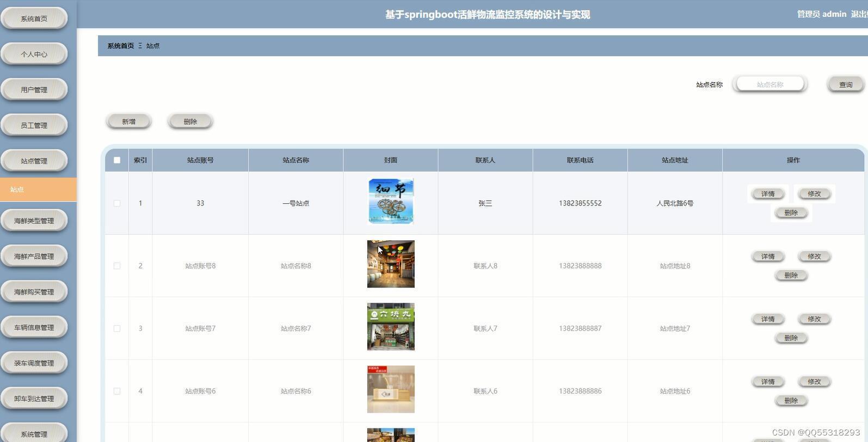Image resolution: width=868 pixels, height=442 pixels.
Task: Click the 退出 logout link
Action: click(859, 14)
